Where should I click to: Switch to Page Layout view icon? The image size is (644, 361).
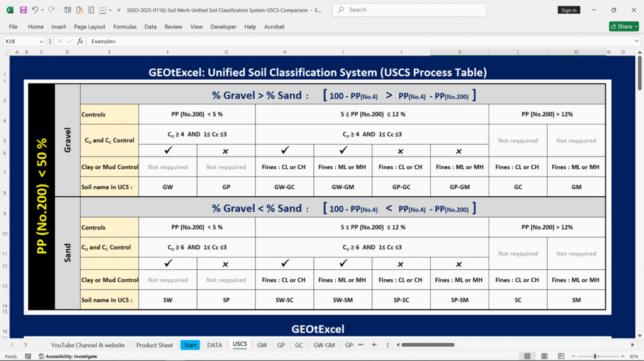tap(544, 356)
